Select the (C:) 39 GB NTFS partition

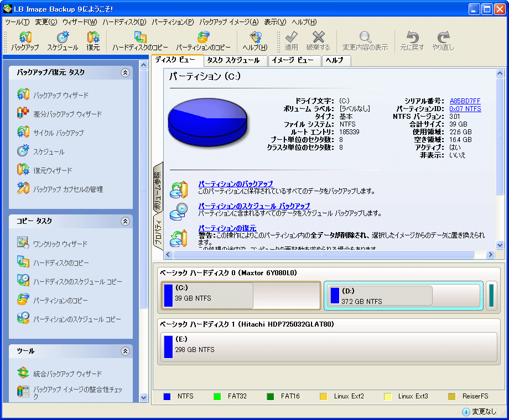(241, 296)
